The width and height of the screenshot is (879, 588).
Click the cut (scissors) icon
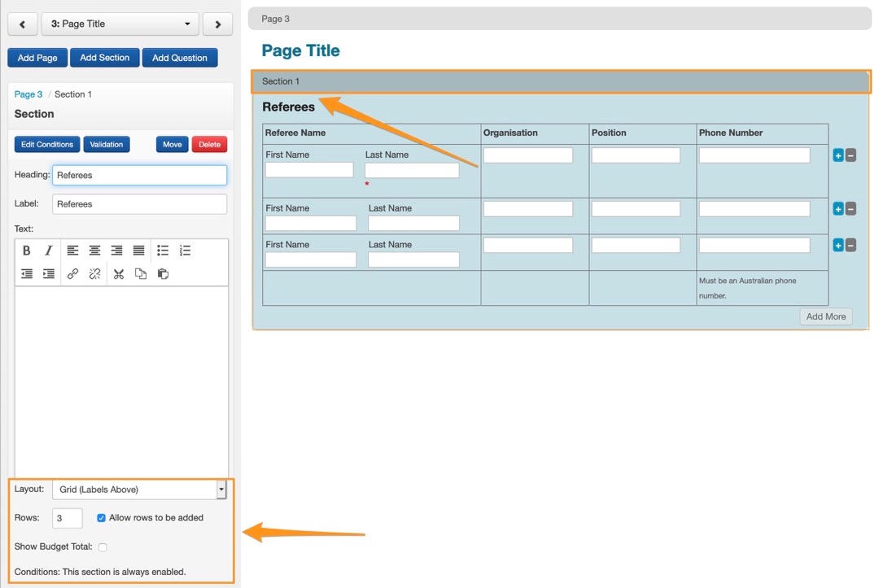click(119, 274)
